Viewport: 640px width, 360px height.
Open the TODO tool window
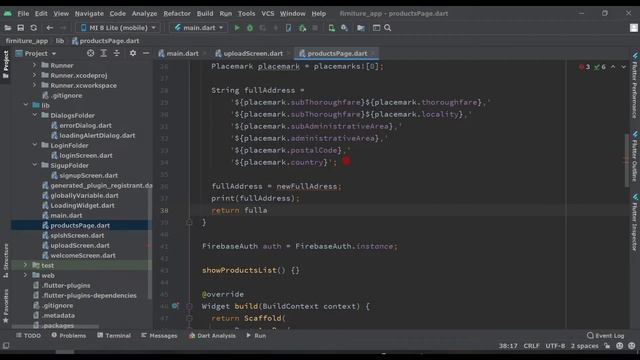click(x=28, y=336)
